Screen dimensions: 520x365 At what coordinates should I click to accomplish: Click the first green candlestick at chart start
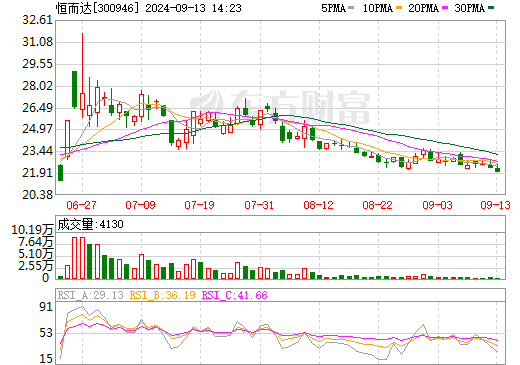pos(60,173)
